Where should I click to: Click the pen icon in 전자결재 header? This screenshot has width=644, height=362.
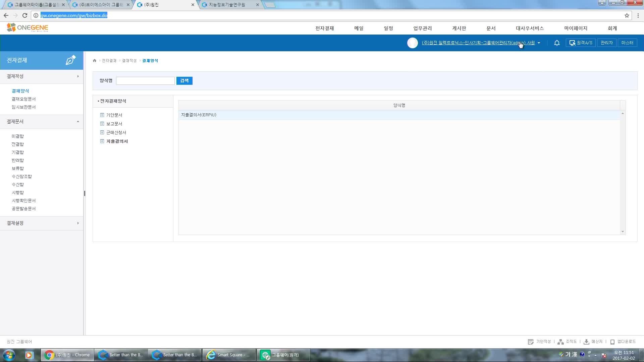(x=70, y=60)
